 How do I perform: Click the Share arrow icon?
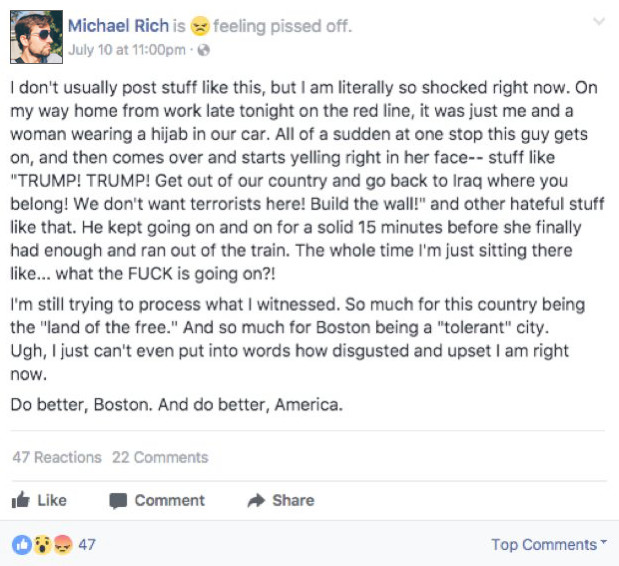click(256, 500)
